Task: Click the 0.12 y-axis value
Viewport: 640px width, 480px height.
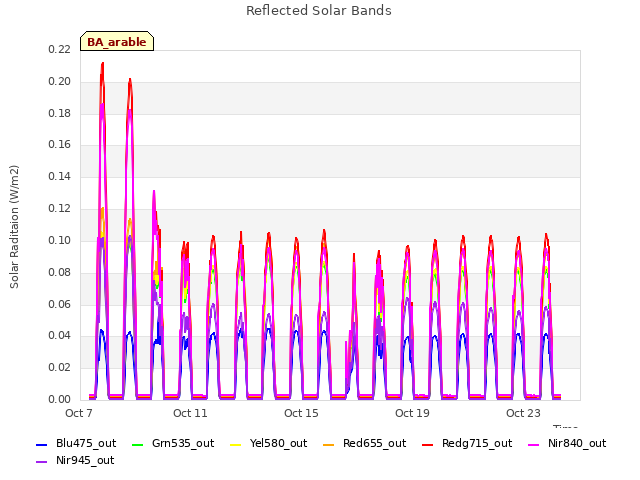Action: [60, 209]
